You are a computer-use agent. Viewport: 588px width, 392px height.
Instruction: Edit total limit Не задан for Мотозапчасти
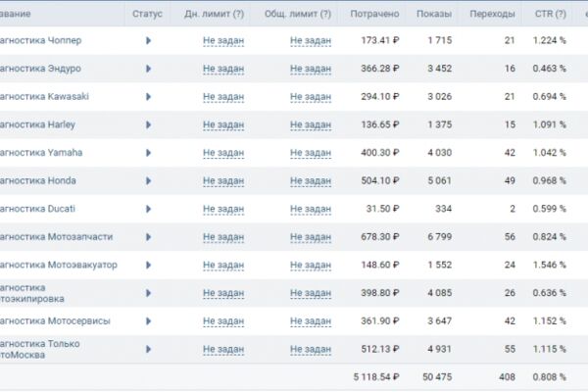click(311, 237)
